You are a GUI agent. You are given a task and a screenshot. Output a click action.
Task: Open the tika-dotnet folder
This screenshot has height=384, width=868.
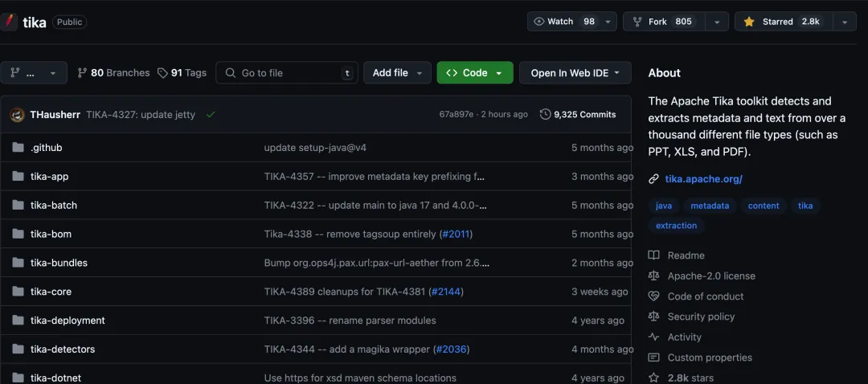pos(55,378)
